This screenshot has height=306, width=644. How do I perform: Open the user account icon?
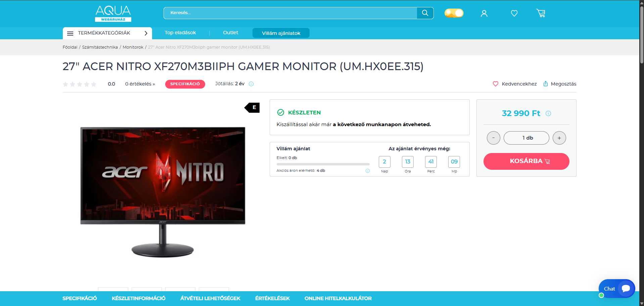(x=484, y=13)
